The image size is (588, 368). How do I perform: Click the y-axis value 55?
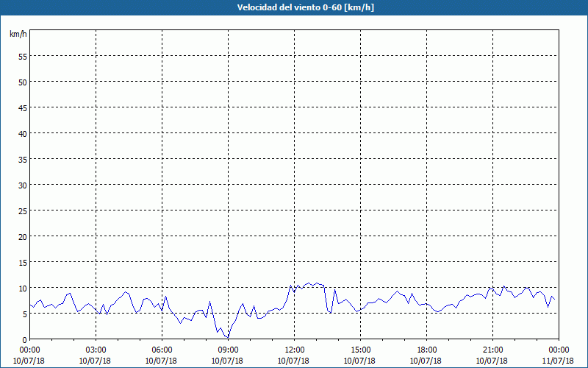[23, 57]
